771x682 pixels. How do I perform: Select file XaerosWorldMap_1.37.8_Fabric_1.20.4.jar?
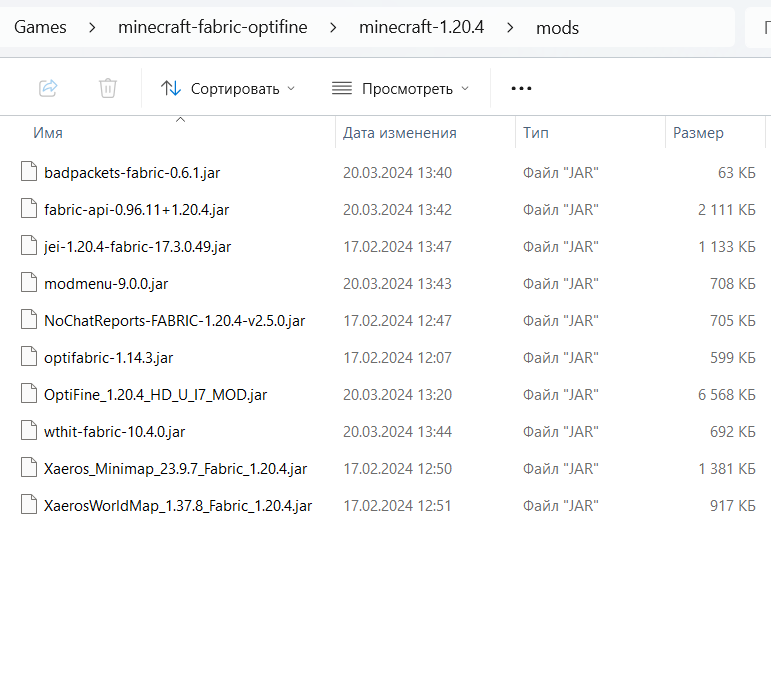(178, 506)
